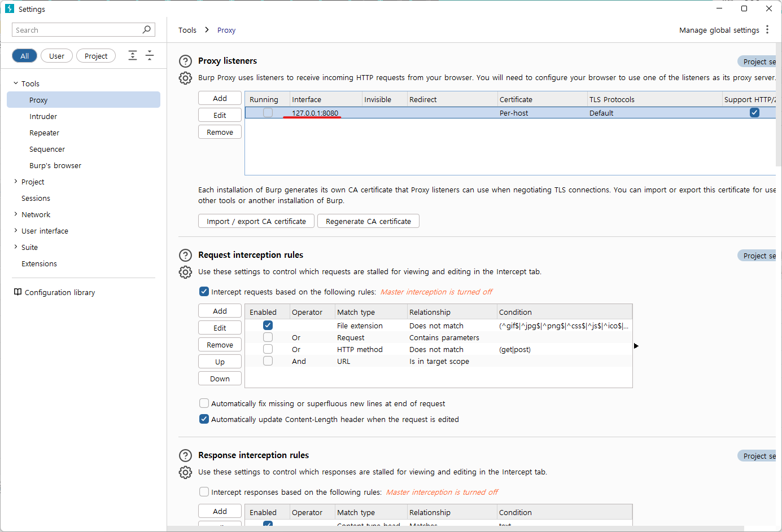Open Extensions settings
This screenshot has height=532, width=782.
39,263
